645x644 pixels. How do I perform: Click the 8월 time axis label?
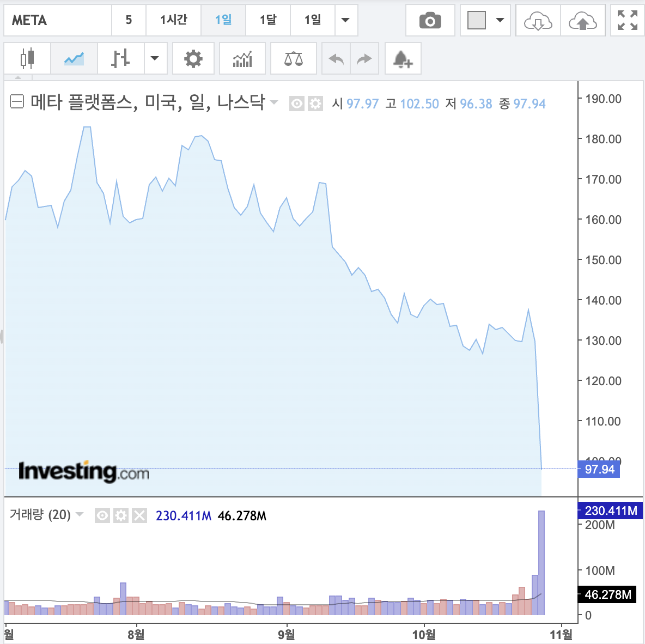(x=136, y=635)
